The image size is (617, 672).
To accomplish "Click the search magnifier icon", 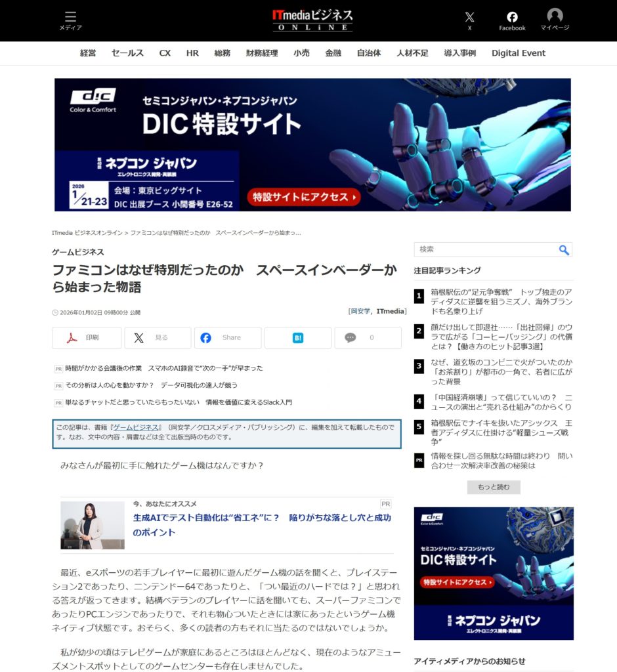I will click(x=564, y=249).
